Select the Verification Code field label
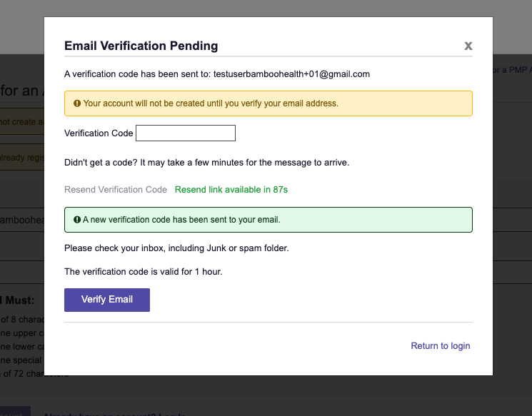This screenshot has height=416, width=532. pos(99,133)
